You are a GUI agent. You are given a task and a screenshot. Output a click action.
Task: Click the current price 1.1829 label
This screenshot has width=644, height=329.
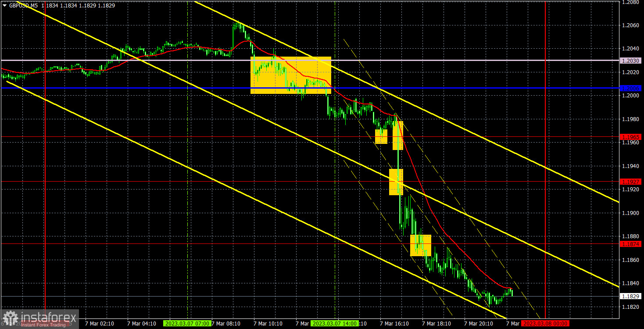point(631,296)
